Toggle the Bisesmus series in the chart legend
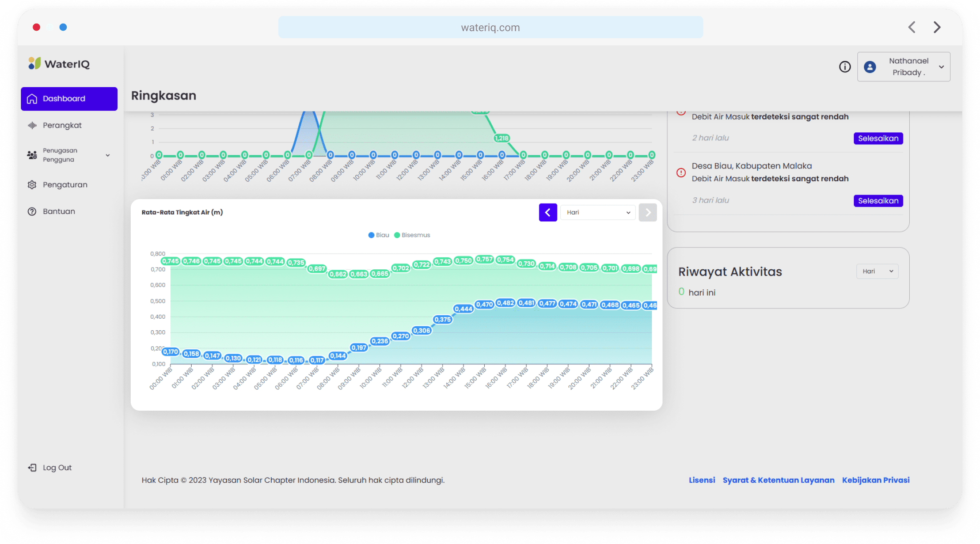This screenshot has height=544, width=980. tap(412, 235)
